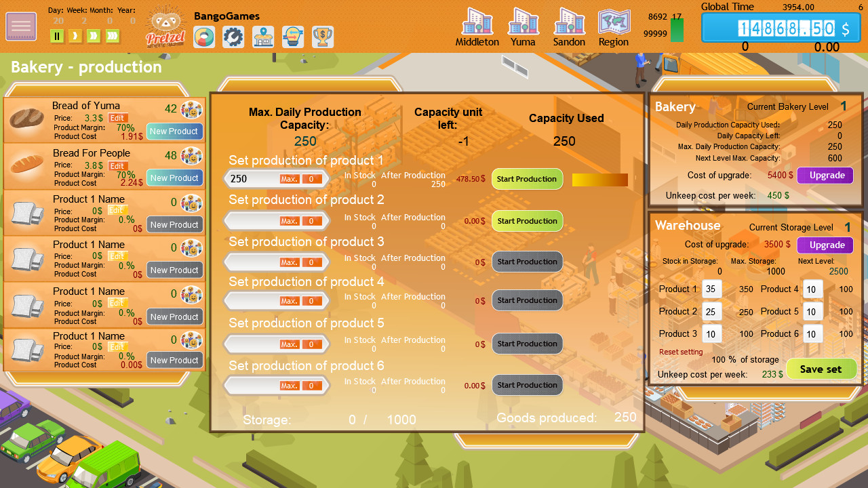Image resolution: width=868 pixels, height=488 pixels.
Task: Click product 1 production progress bar
Action: pyautogui.click(x=599, y=180)
